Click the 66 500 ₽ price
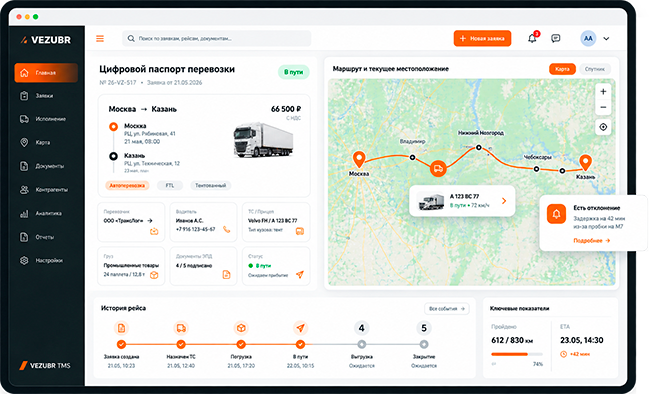The width and height of the screenshot is (649, 394). 286,109
